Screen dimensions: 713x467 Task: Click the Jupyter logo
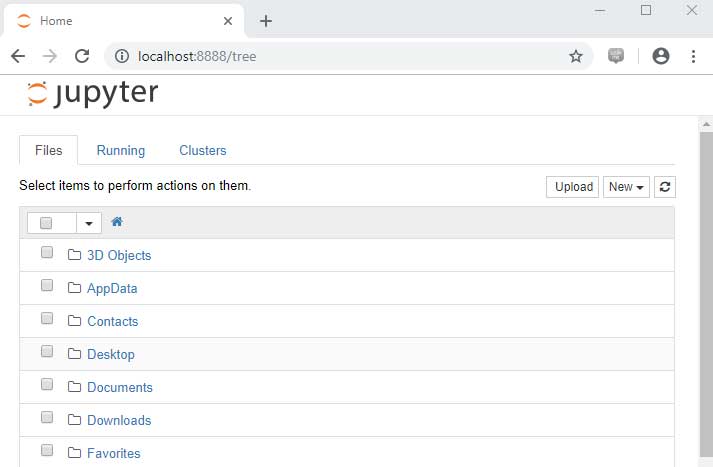coord(92,93)
